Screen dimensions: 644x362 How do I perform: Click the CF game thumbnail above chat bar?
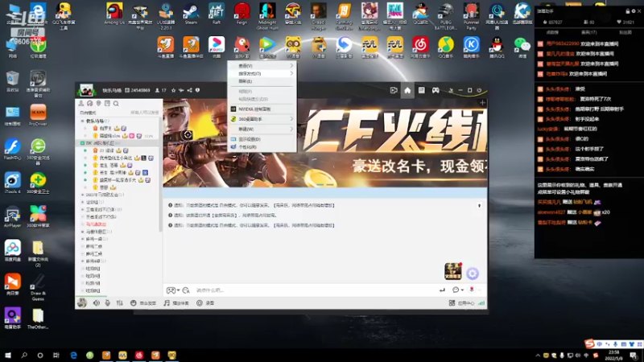click(x=453, y=271)
